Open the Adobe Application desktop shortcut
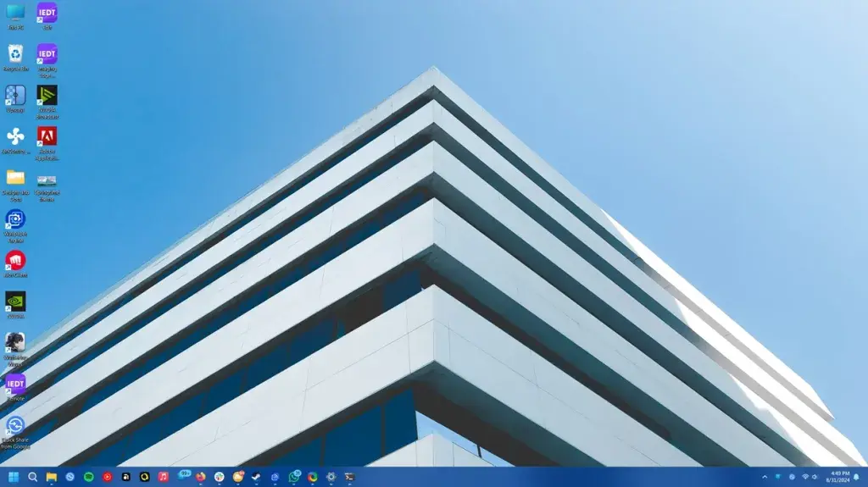 pos(47,136)
